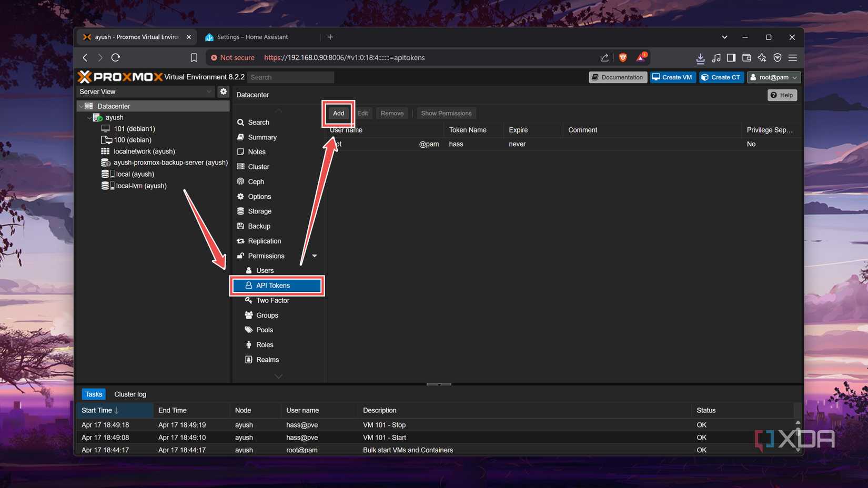Open the Groups panel
868x488 pixels.
tap(267, 315)
